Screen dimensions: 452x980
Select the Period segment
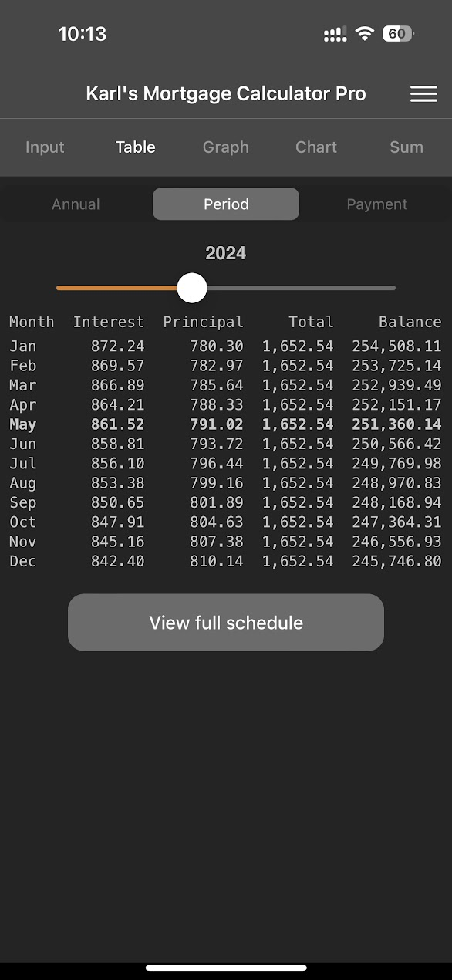click(x=226, y=204)
